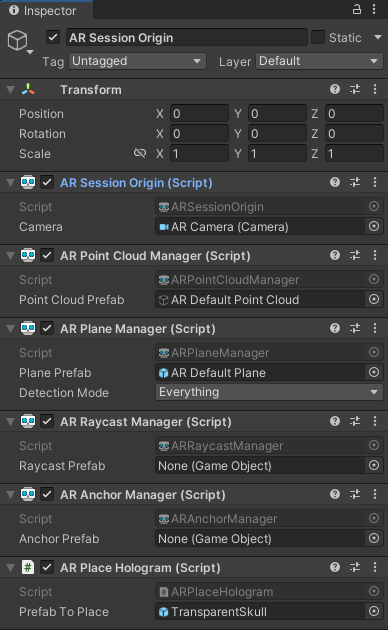Enable the Static checkbox
This screenshot has height=630, width=388.
point(318,37)
